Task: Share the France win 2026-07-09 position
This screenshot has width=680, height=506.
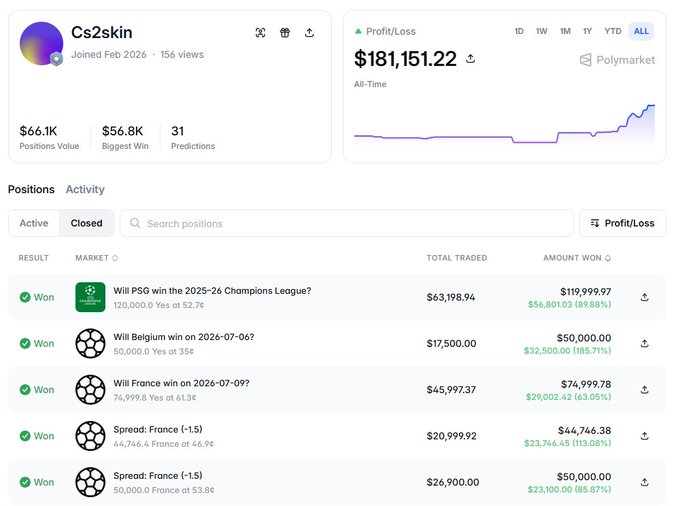Action: [x=644, y=390]
